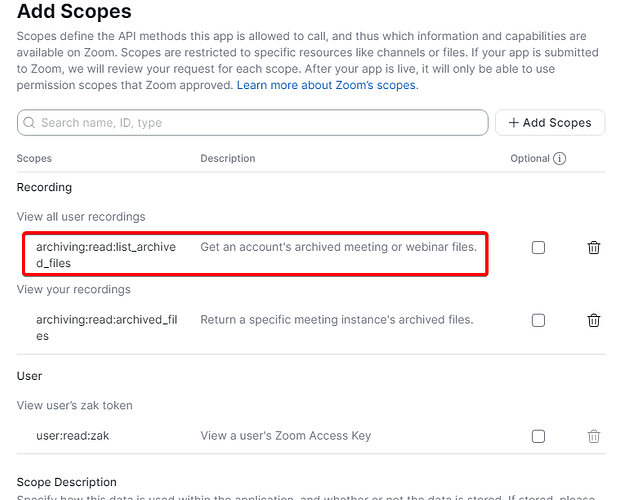Open Learn more about Zoom's scopes link
625x500 pixels.
click(326, 85)
